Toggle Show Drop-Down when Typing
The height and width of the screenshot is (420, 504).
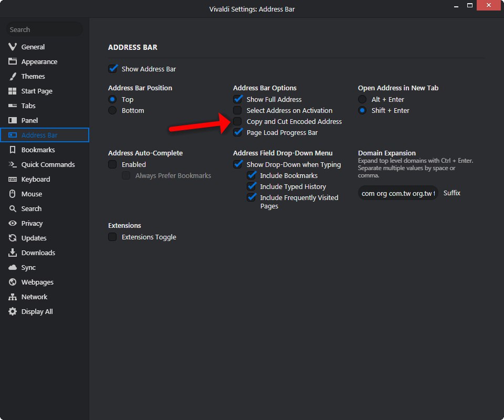(x=238, y=164)
